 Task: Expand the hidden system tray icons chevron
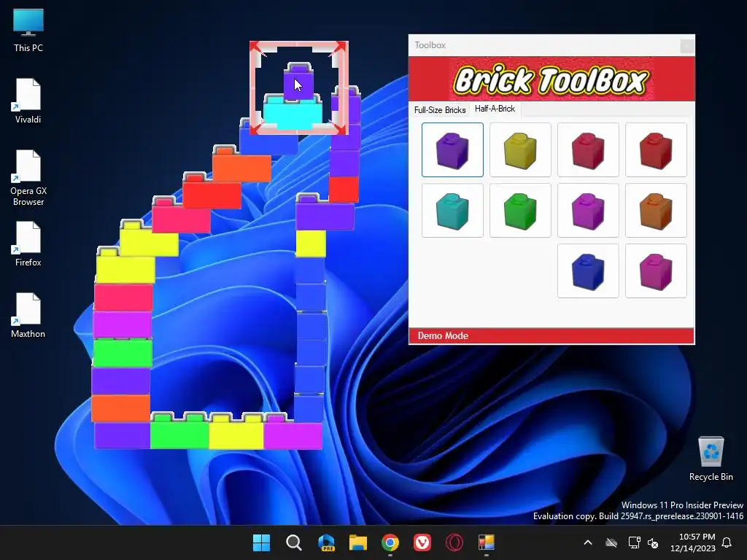point(588,542)
